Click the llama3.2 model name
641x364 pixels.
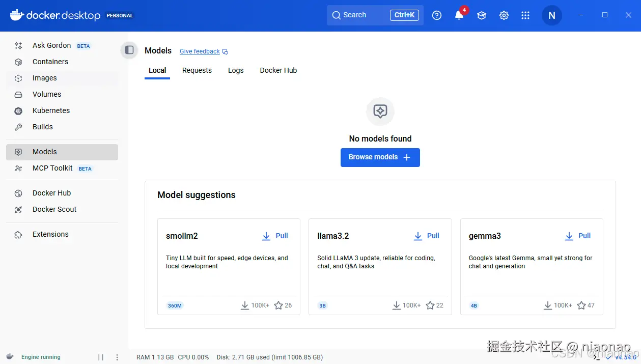[333, 236]
